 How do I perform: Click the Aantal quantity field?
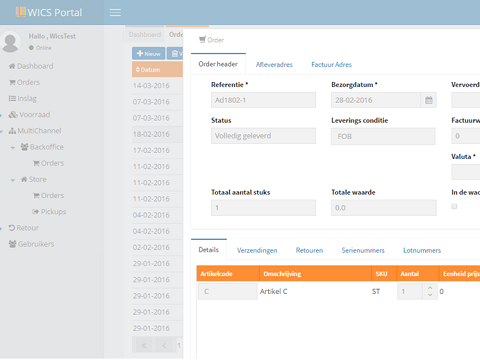(x=410, y=291)
